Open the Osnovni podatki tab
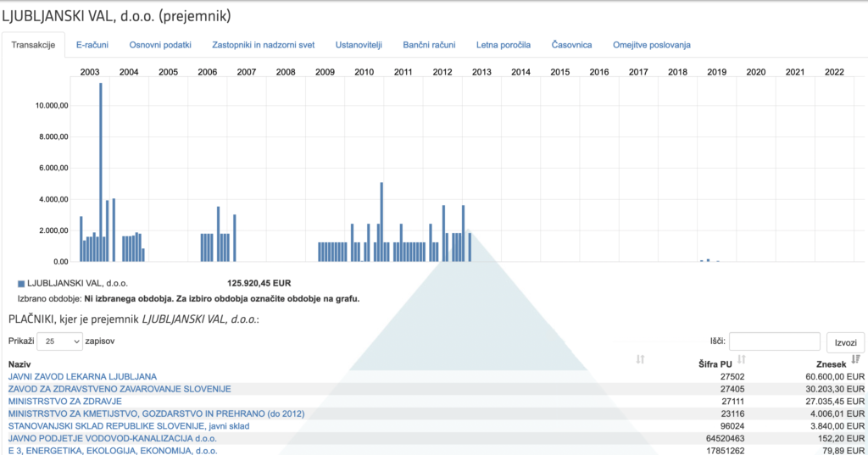This screenshot has height=455, width=868. click(x=160, y=45)
